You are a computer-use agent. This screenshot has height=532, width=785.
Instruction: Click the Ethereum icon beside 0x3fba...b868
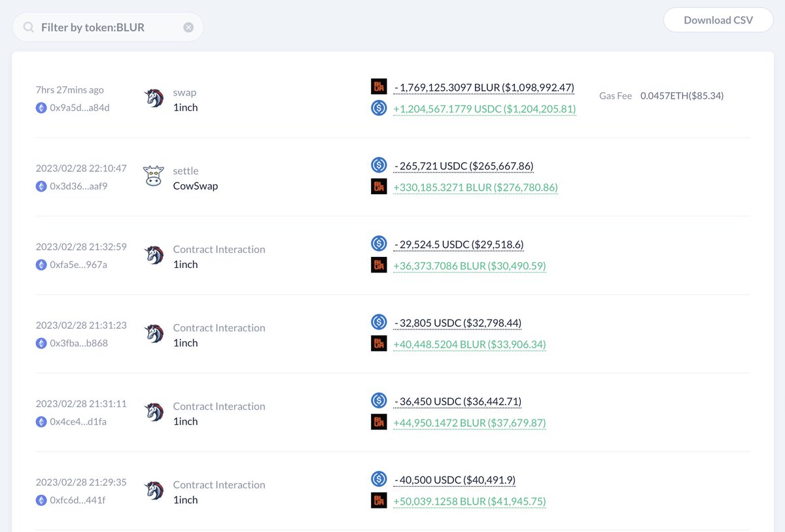point(41,342)
